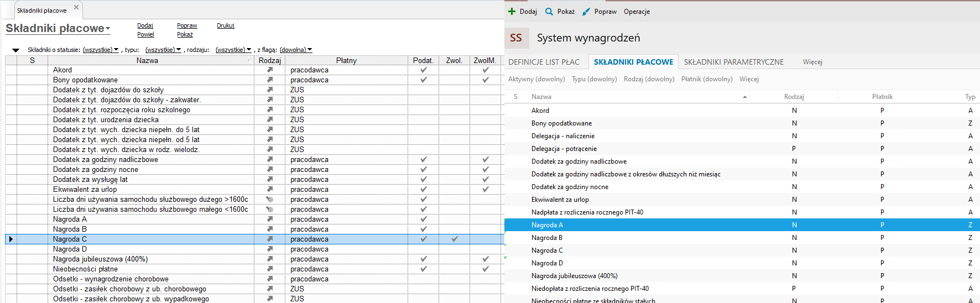Screen dimensions: 980x303
Task: Sort by Płatny column header in left table
Action: pos(346,60)
